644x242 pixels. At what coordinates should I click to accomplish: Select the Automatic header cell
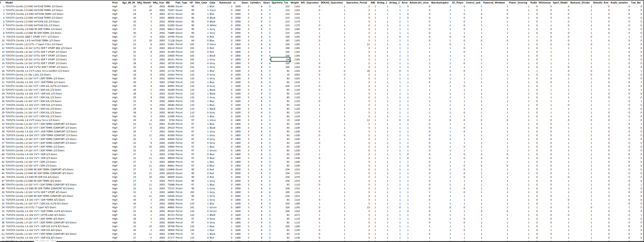225,2
